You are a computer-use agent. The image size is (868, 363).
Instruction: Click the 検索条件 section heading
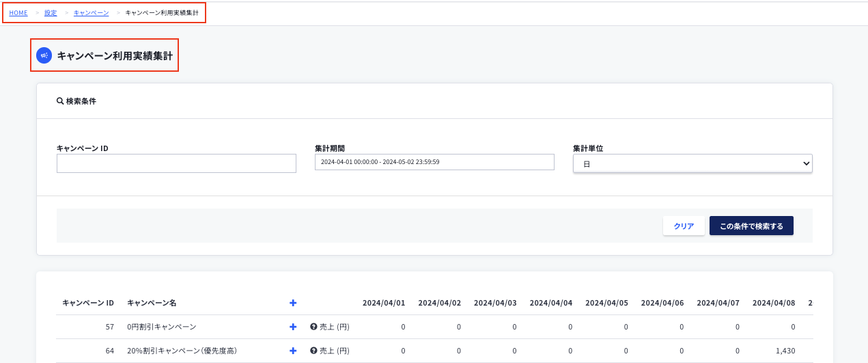tap(81, 101)
